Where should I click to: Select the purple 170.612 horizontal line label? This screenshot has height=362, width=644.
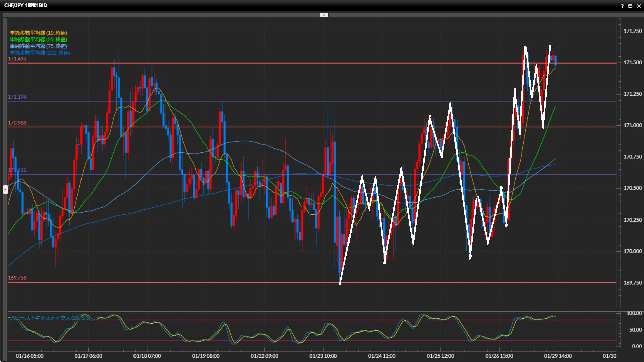[x=17, y=170]
